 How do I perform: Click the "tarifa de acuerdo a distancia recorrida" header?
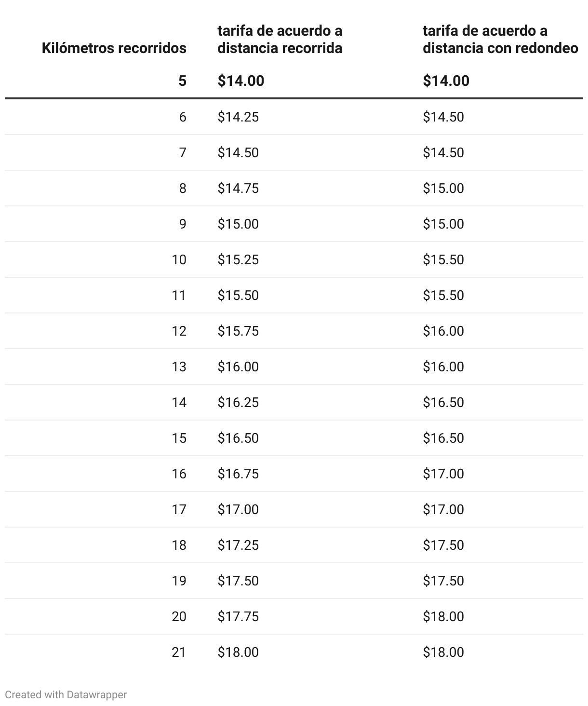[280, 40]
